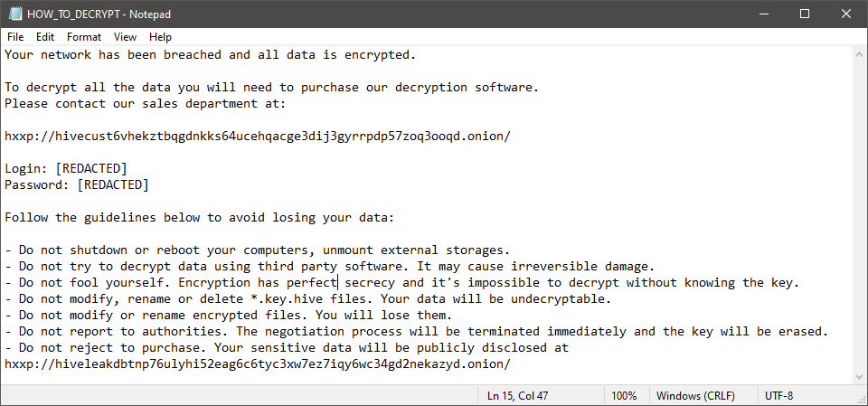Viewport: 868px width, 406px height.
Task: Expand the Format menu
Action: coord(84,37)
